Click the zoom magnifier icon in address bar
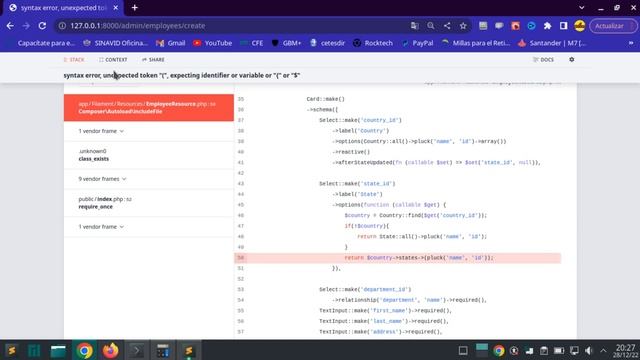The image size is (640, 360). tap(431, 26)
